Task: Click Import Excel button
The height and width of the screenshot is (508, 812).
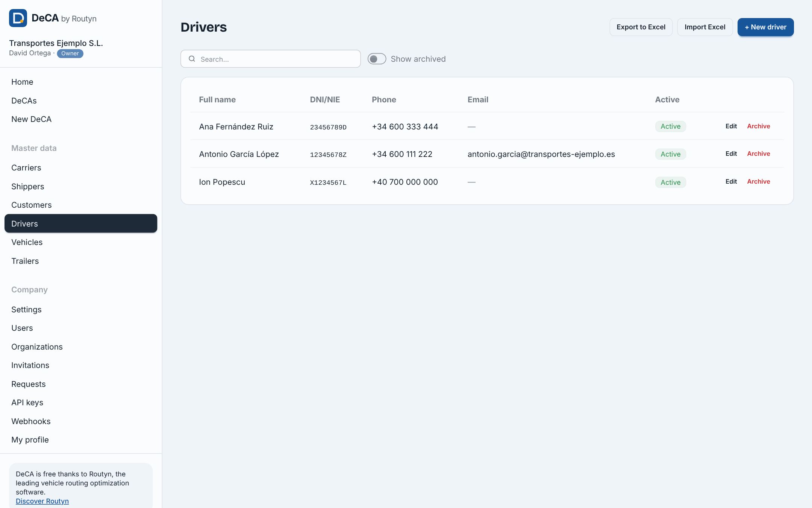Action: point(705,27)
